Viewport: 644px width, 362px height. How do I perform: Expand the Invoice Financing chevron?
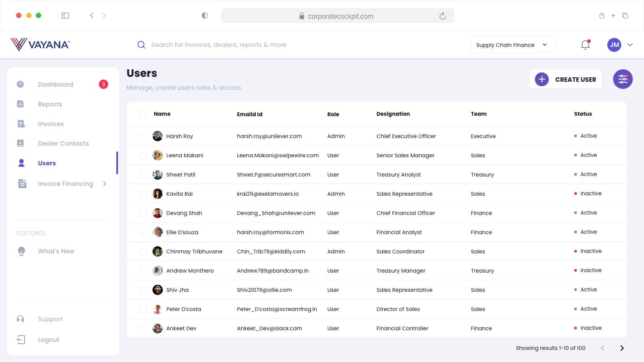[105, 184]
